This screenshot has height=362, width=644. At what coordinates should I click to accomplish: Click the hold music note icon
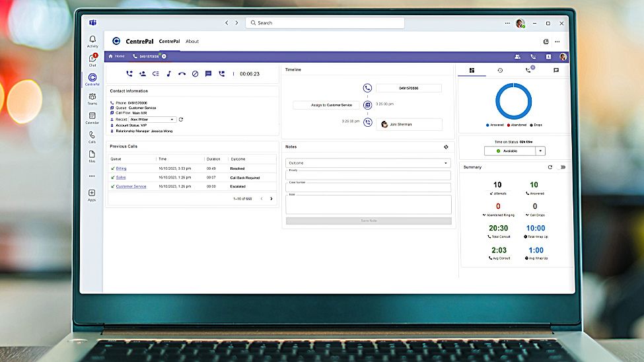tap(169, 73)
